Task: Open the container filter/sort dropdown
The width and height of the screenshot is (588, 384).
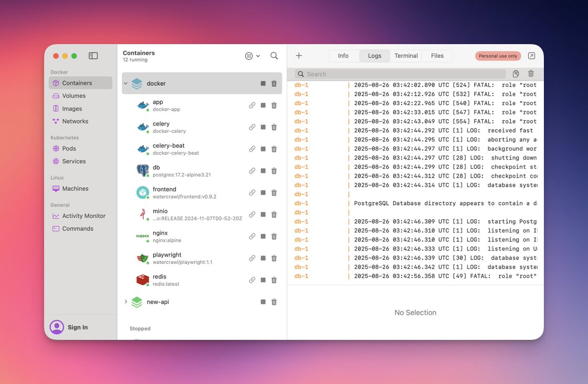Action: (x=252, y=56)
